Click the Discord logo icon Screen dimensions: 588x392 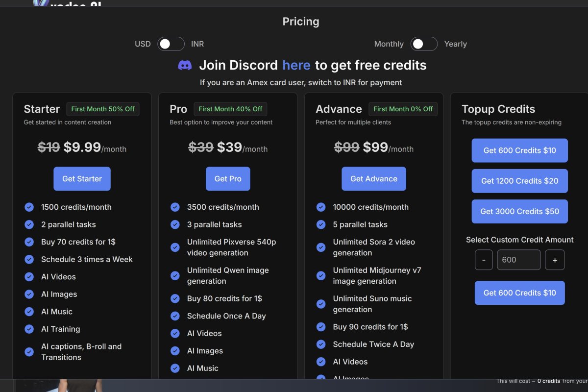point(185,65)
